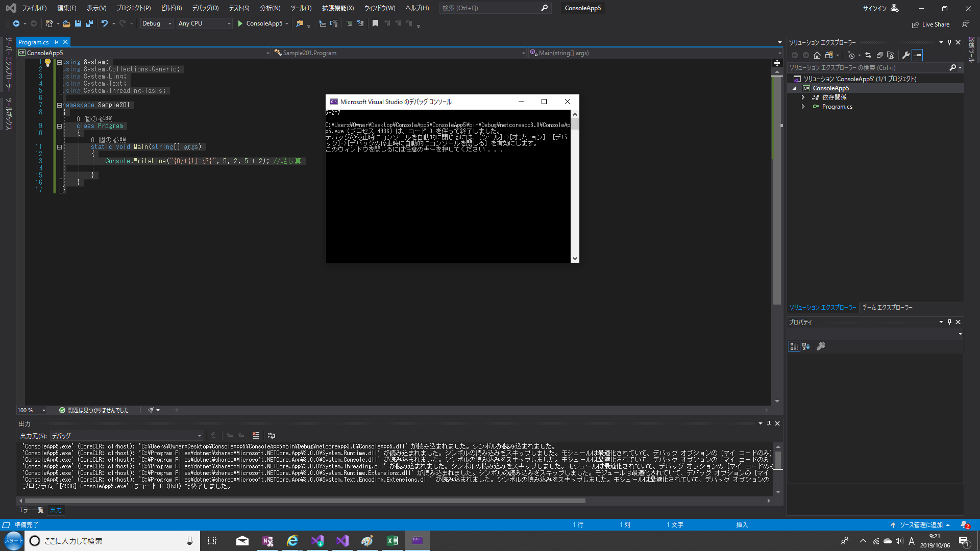The width and height of the screenshot is (980, 551).
Task: Expand Program.cs node in Solution Explorer
Action: (803, 107)
